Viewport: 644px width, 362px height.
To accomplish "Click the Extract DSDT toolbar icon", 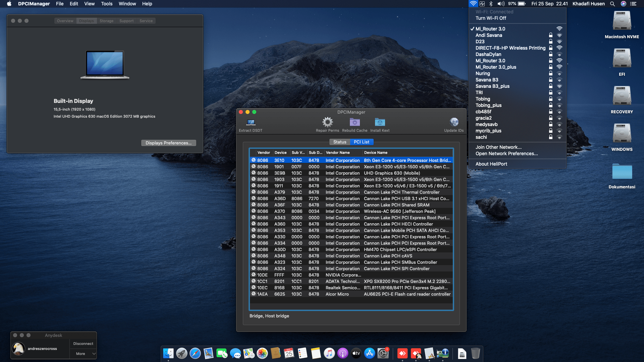I will [251, 123].
